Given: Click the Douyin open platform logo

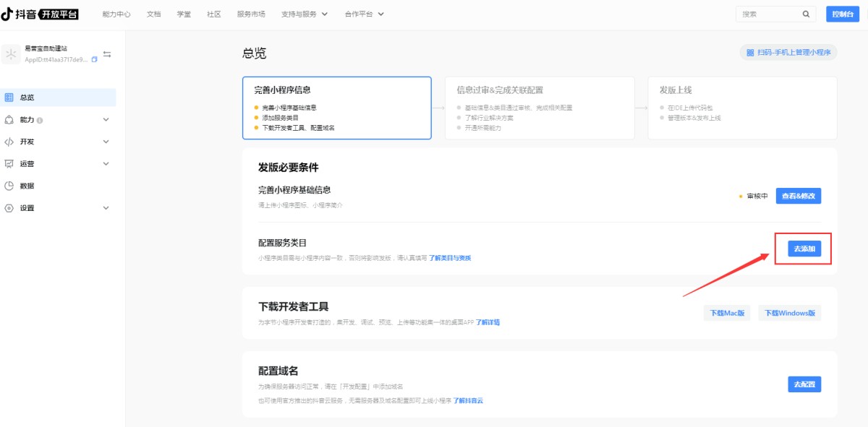Looking at the screenshot, I should 40,14.
